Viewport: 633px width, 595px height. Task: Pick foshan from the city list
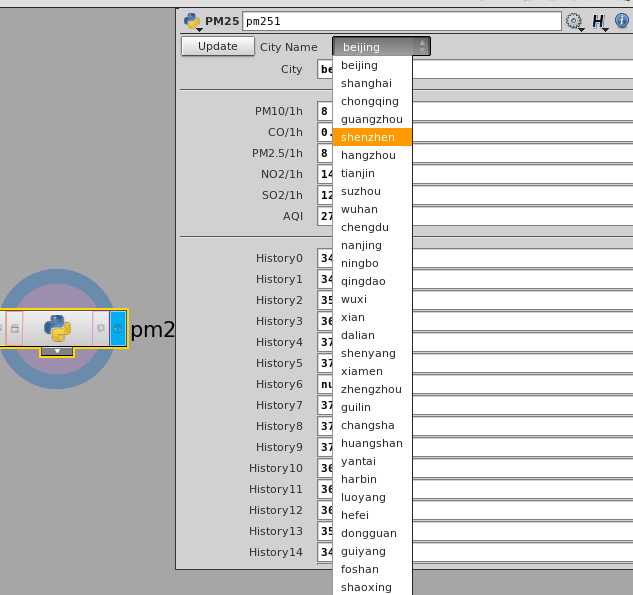(372, 569)
